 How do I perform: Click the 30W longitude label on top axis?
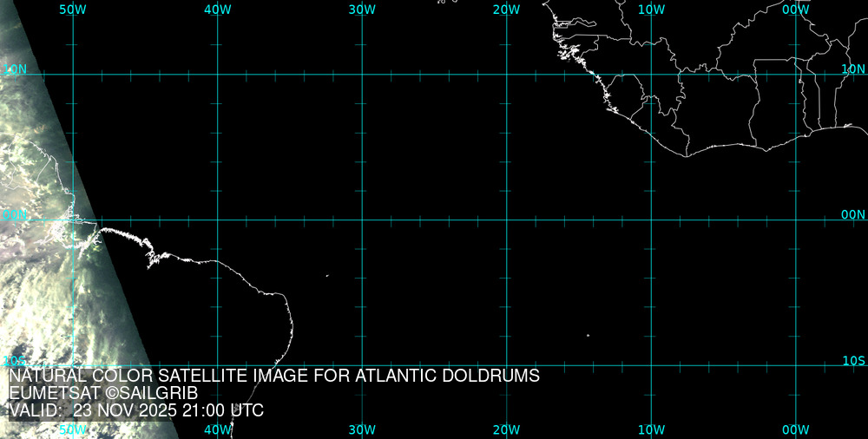[x=362, y=9]
